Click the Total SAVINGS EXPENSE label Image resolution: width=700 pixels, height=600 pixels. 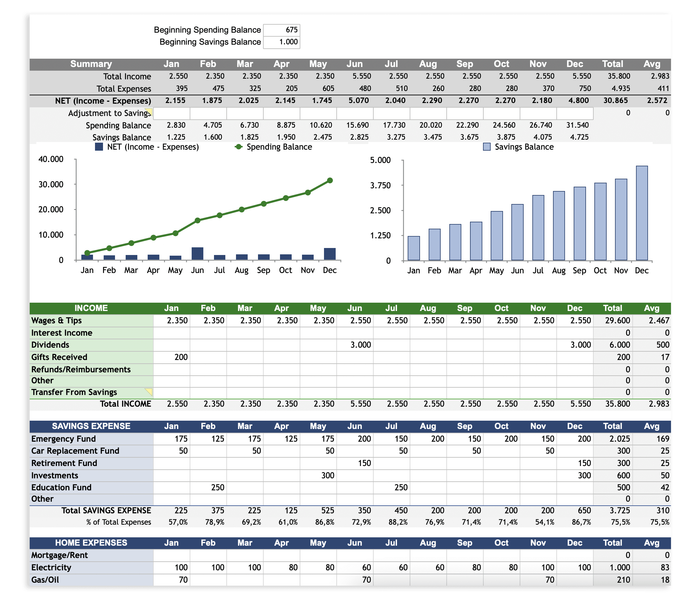click(106, 510)
